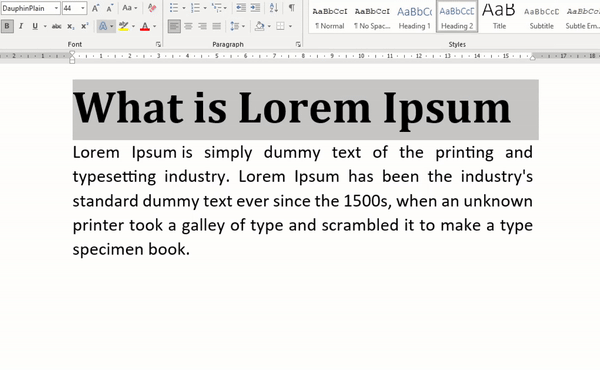Align text right
Image resolution: width=600 pixels, height=370 pixels.
tap(202, 26)
